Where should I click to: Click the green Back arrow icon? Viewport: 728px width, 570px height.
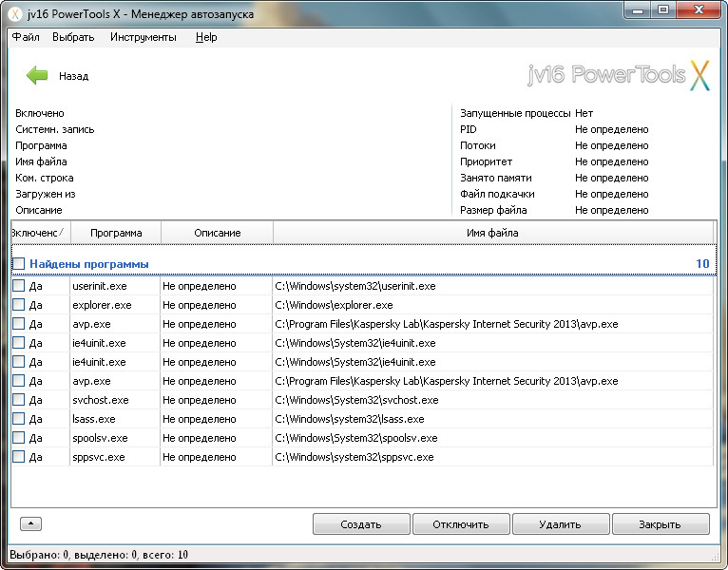point(37,75)
